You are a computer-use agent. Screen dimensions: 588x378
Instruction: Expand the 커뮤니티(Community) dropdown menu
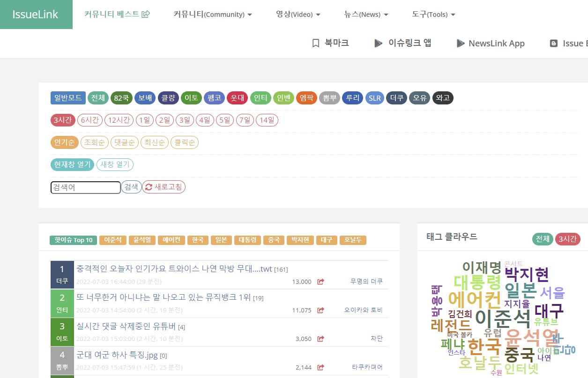pyautogui.click(x=213, y=14)
